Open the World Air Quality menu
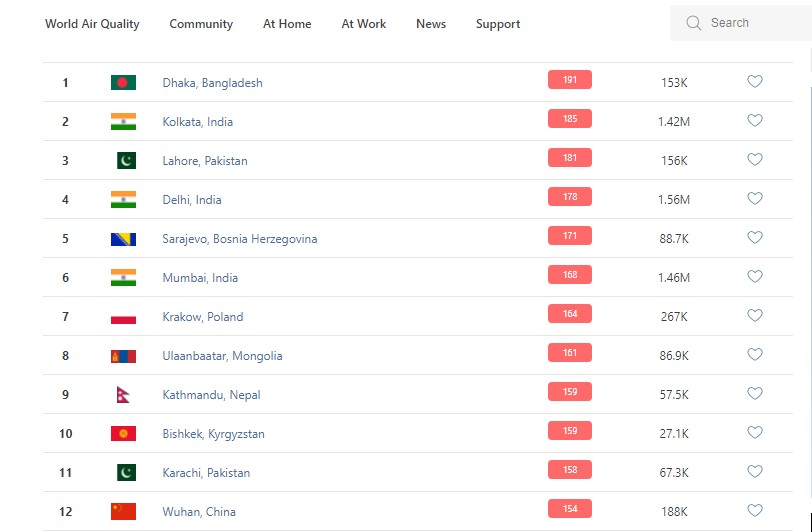Screen dimensions: 812x532 [x=92, y=24]
